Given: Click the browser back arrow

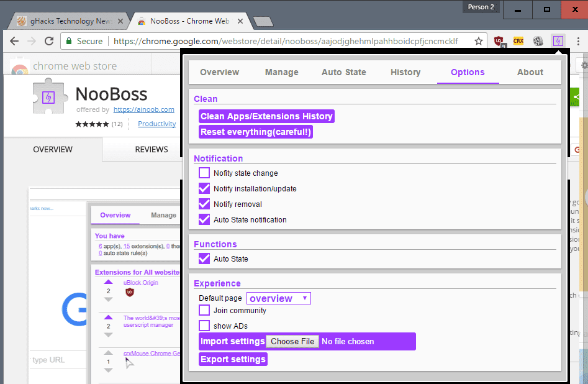Looking at the screenshot, I should pos(14,41).
